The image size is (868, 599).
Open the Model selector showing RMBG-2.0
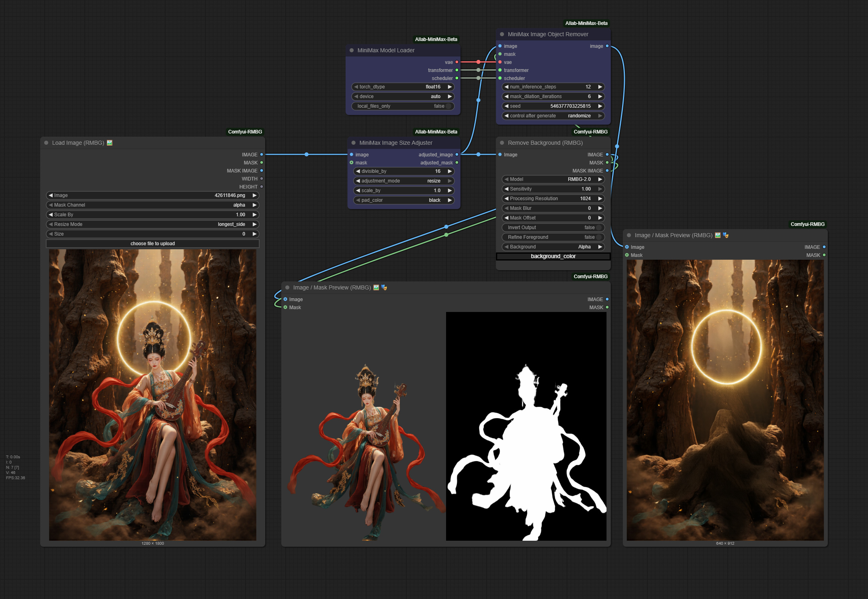(553, 179)
